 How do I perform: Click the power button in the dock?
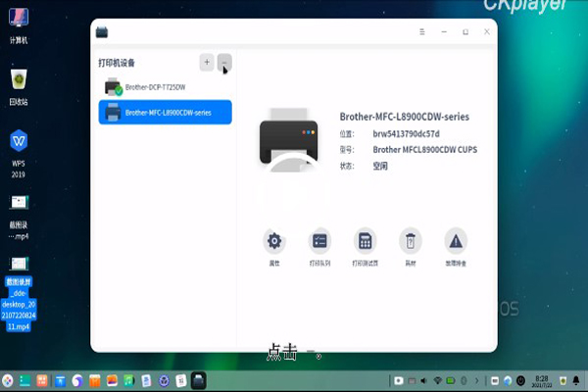point(521,381)
